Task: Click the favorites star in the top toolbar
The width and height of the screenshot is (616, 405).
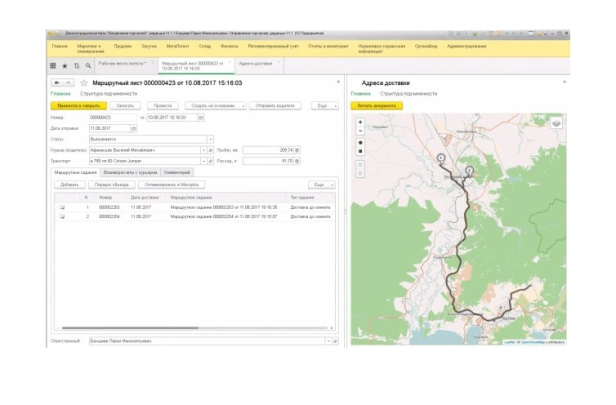Action: click(x=64, y=65)
